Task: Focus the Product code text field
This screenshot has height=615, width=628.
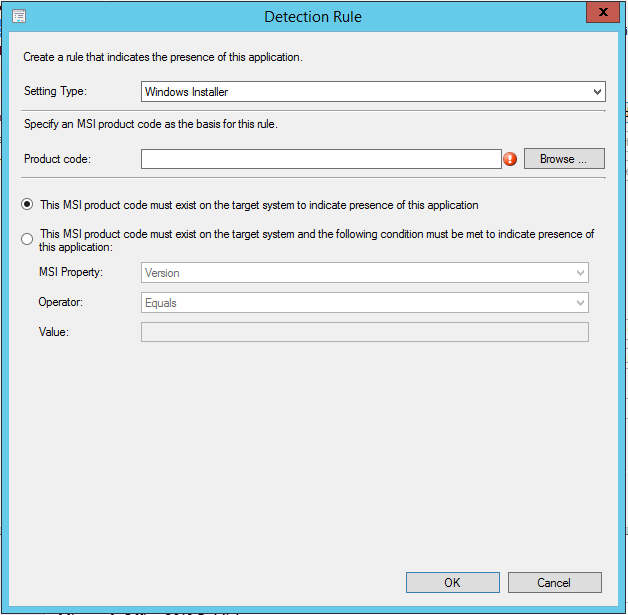Action: pyautogui.click(x=320, y=159)
